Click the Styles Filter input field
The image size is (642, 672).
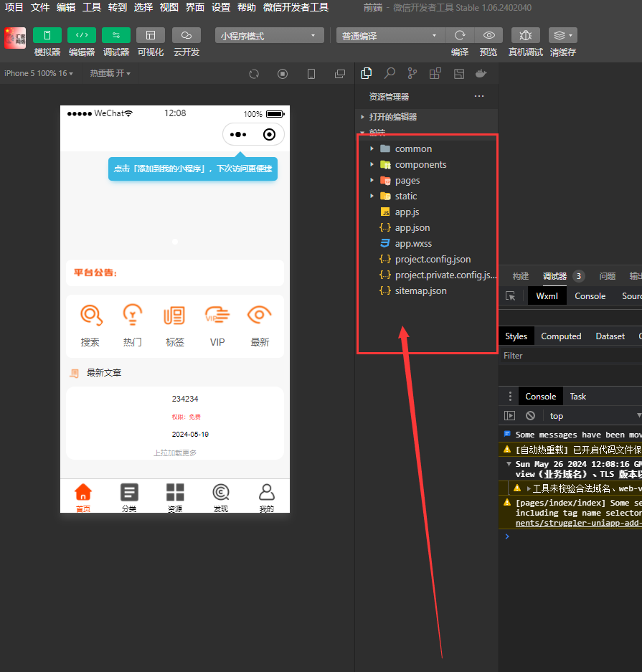pos(570,356)
